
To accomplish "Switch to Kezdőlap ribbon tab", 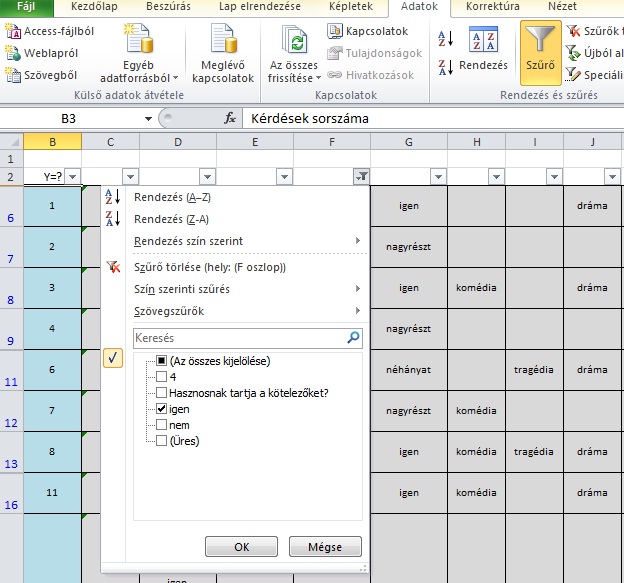I will pos(94,7).
